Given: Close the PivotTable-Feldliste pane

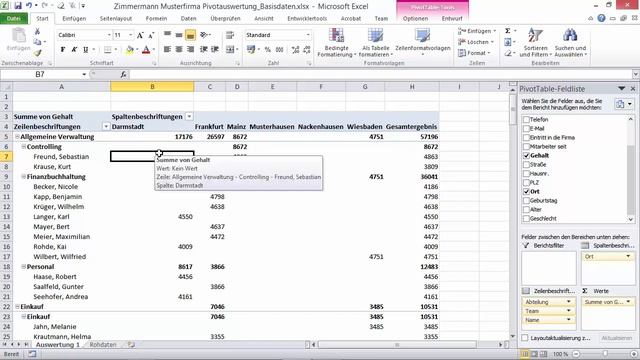Looking at the screenshot, I should (633, 89).
